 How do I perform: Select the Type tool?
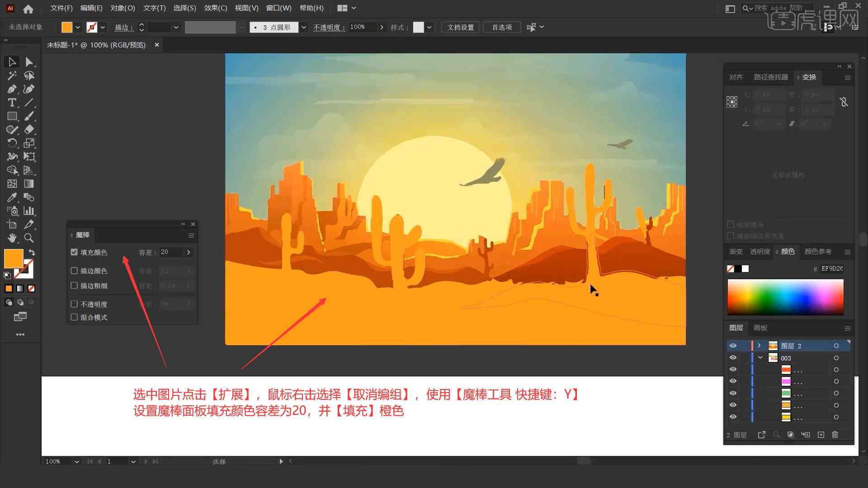pyautogui.click(x=11, y=103)
